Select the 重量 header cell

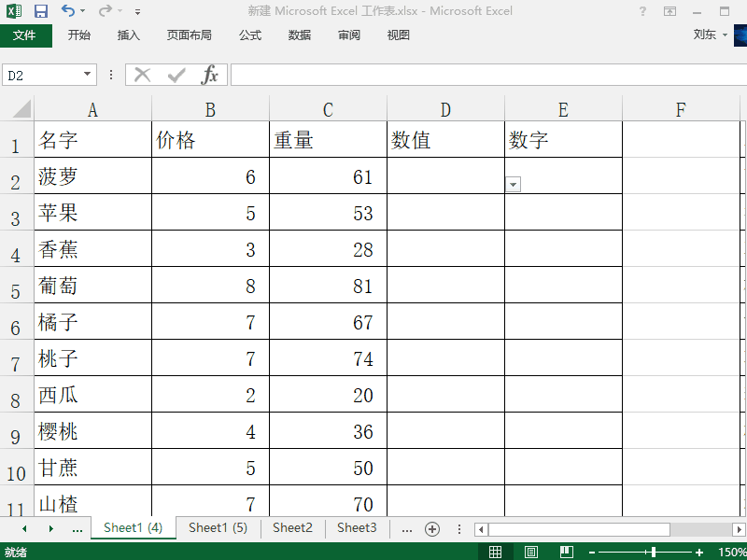point(329,139)
